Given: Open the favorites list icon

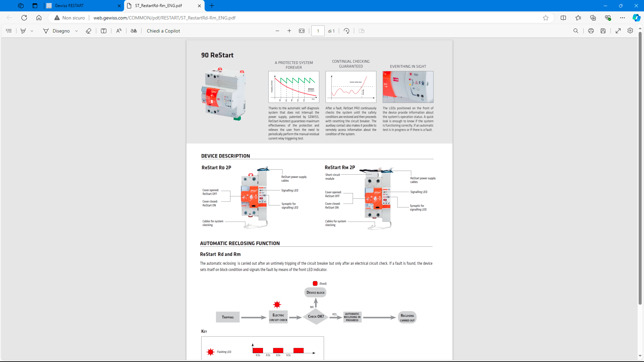Looking at the screenshot, I should click(x=578, y=18).
